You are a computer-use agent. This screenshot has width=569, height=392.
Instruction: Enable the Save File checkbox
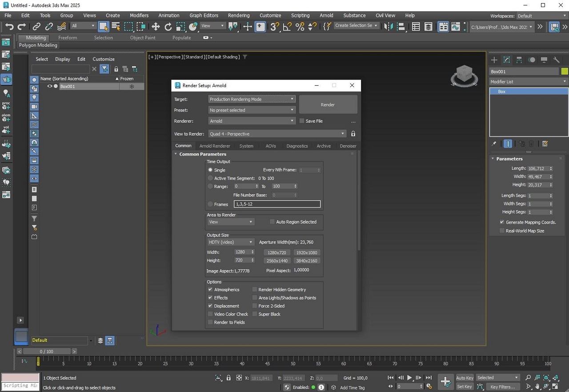coord(302,121)
